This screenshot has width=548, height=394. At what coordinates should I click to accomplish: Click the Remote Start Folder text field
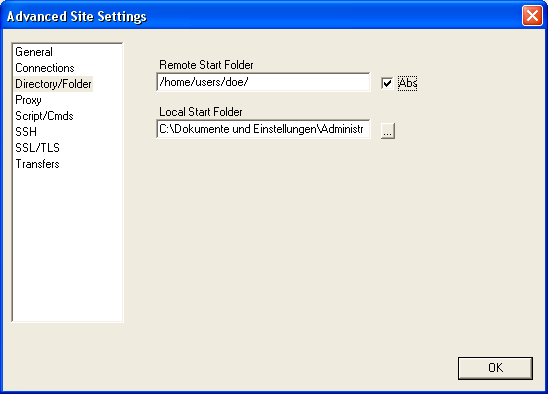[263, 82]
